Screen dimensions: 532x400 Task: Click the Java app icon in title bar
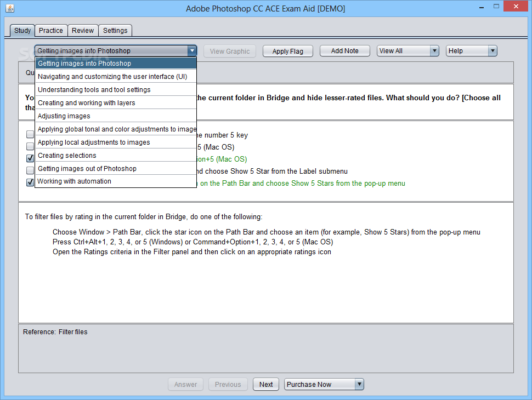10,8
